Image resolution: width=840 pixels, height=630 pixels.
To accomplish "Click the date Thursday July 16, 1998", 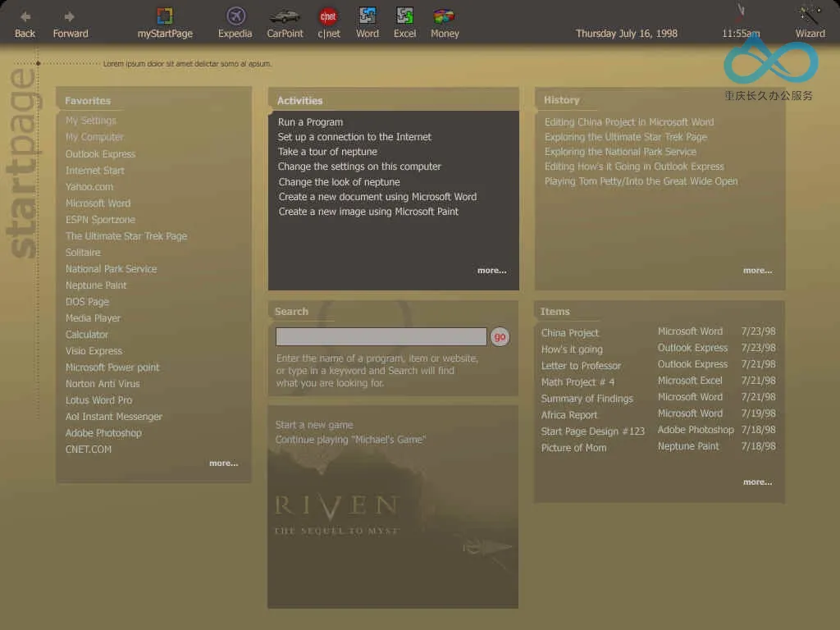I will pos(626,33).
